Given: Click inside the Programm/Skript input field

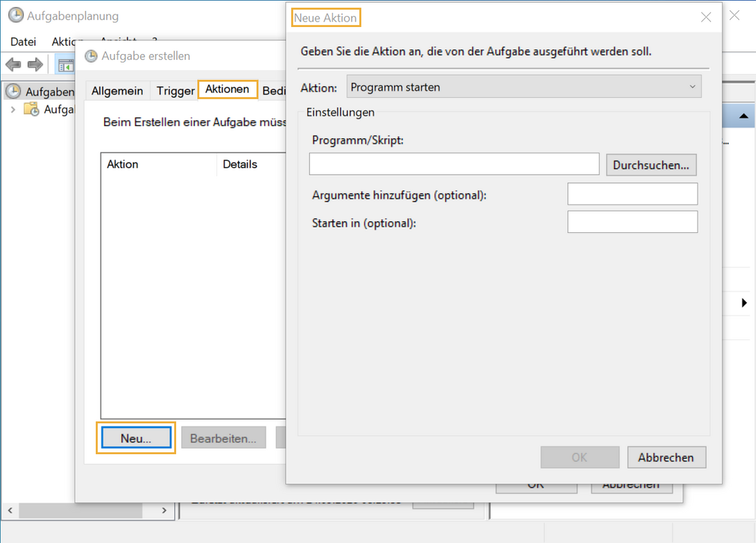Looking at the screenshot, I should coord(454,164).
